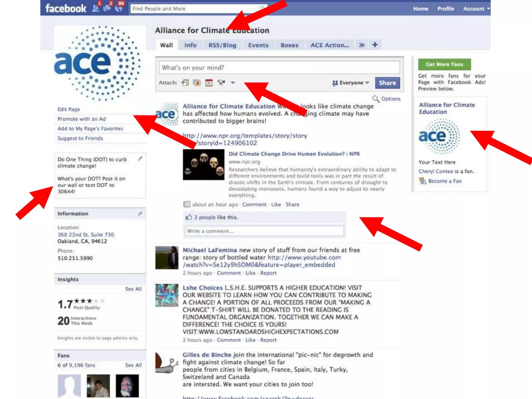Viewport: 532px width, 399px height.
Task: Click the large ACE page logo
Action: [98, 63]
